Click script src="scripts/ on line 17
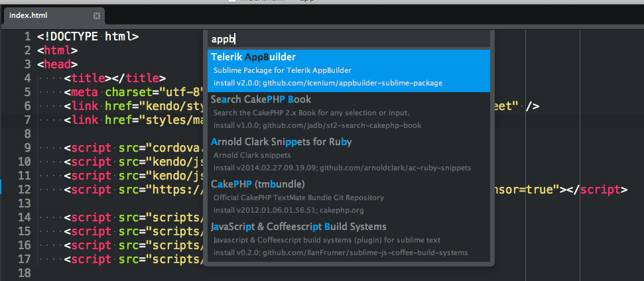 [x=134, y=259]
